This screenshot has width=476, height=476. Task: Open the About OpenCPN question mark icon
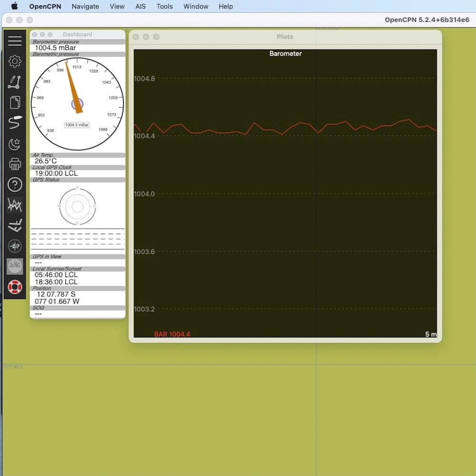click(x=15, y=184)
